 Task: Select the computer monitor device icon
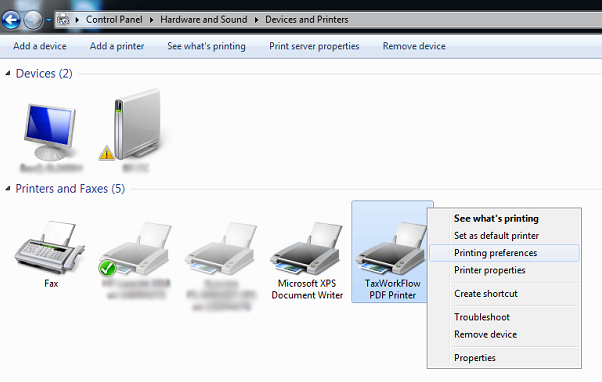pos(50,132)
